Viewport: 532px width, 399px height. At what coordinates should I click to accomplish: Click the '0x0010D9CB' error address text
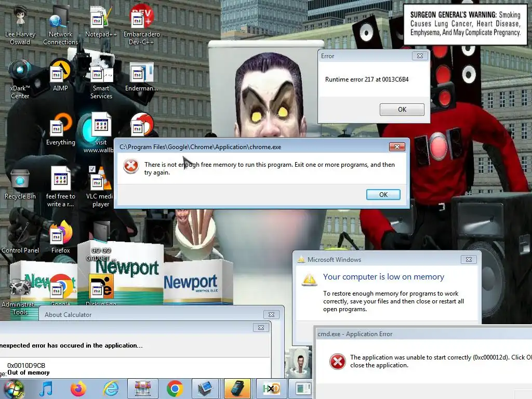click(x=26, y=365)
